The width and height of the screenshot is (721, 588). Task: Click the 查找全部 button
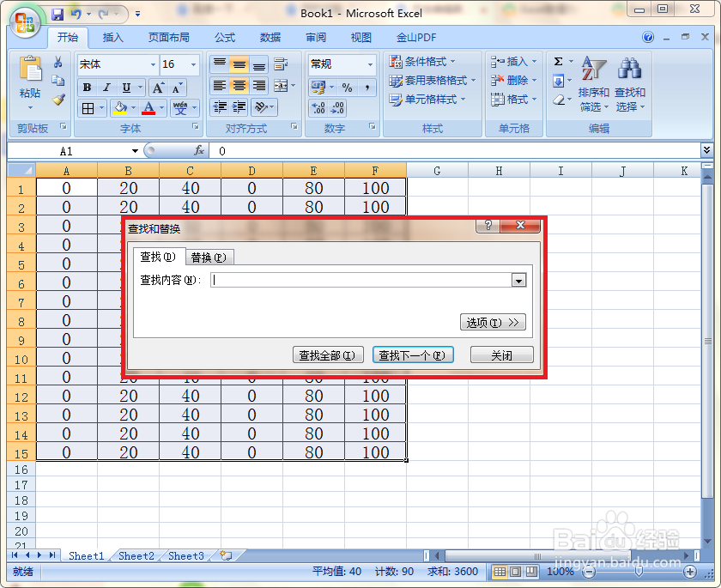click(x=327, y=354)
